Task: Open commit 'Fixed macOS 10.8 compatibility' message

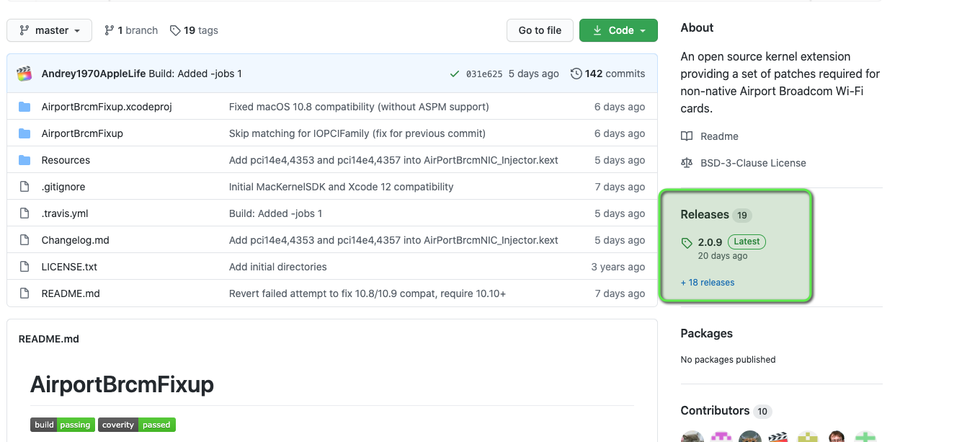Action: point(359,107)
